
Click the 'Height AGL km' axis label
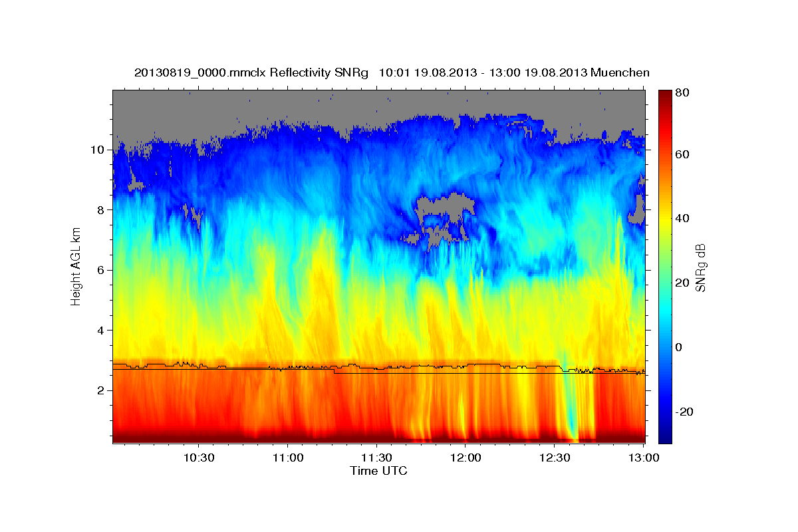76,266
